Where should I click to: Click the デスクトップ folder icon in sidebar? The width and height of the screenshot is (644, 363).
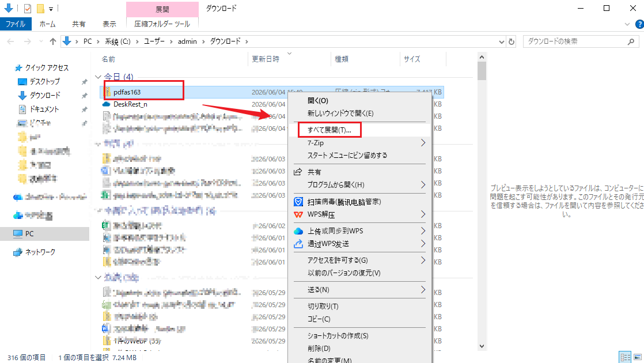click(x=22, y=82)
